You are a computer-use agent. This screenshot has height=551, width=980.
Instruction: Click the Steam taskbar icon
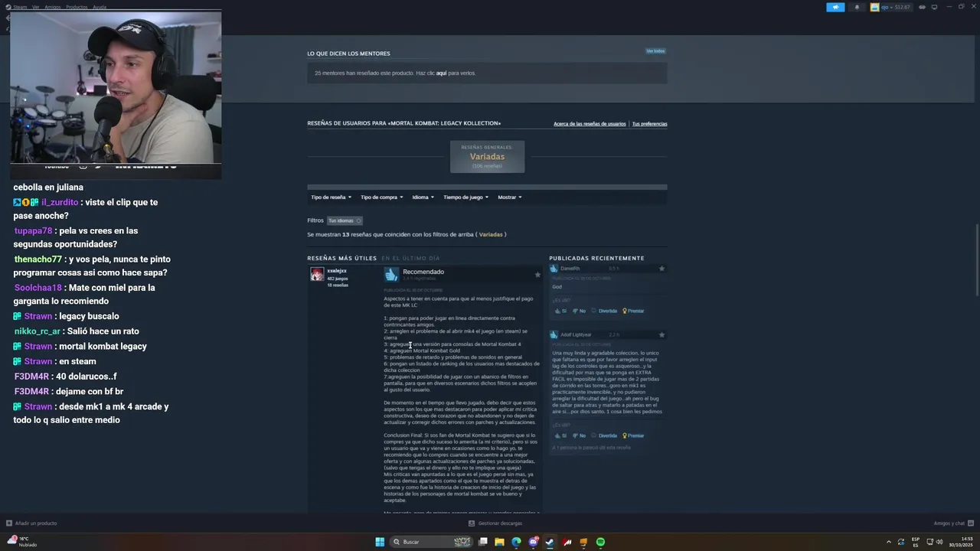(x=550, y=542)
